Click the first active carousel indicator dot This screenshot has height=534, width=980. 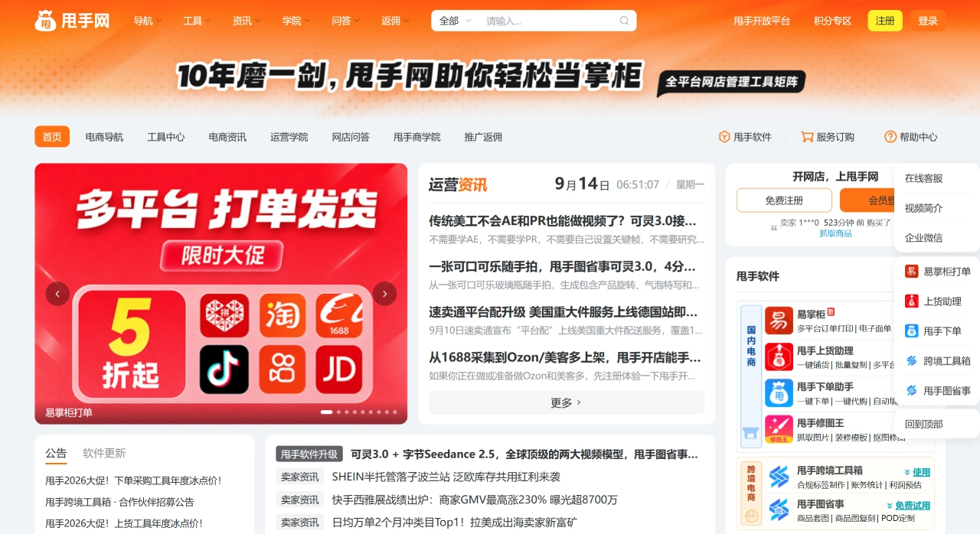326,412
